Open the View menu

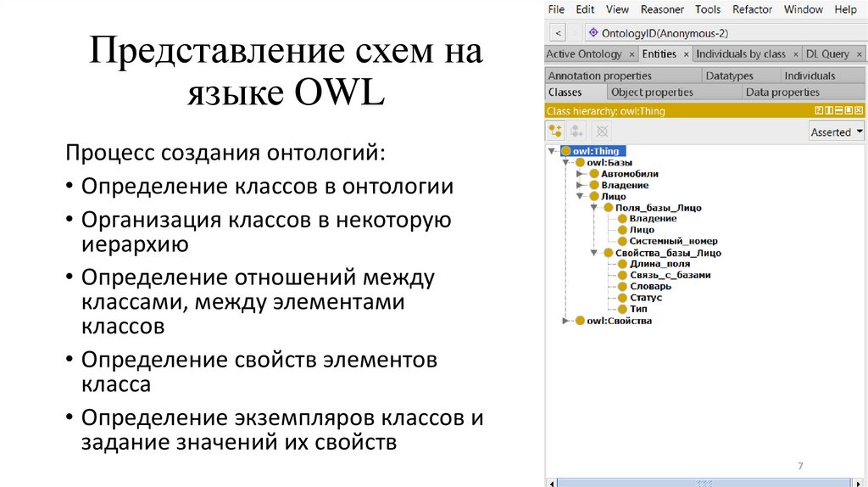617,9
